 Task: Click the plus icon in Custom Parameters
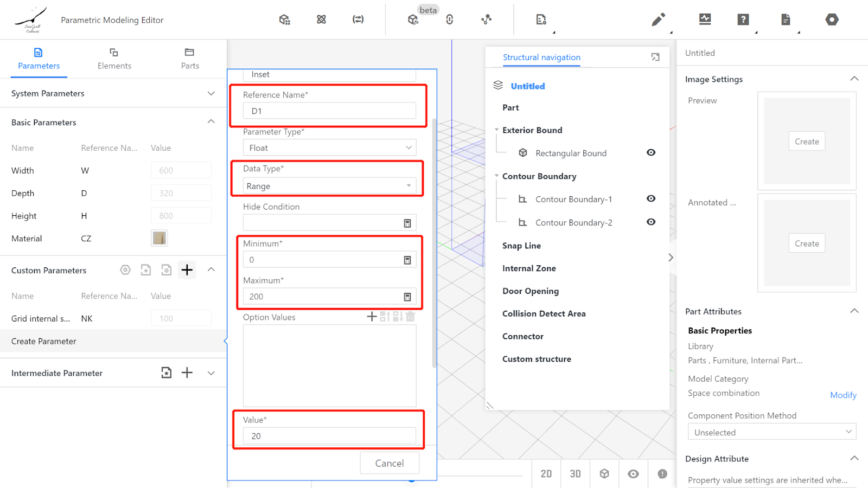pos(187,270)
